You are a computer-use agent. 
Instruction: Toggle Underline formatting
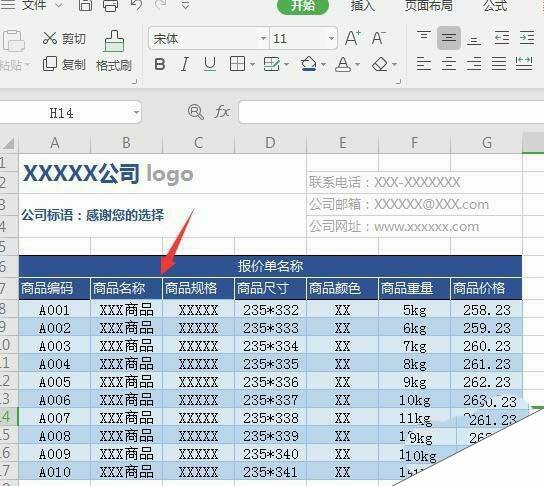click(210, 64)
